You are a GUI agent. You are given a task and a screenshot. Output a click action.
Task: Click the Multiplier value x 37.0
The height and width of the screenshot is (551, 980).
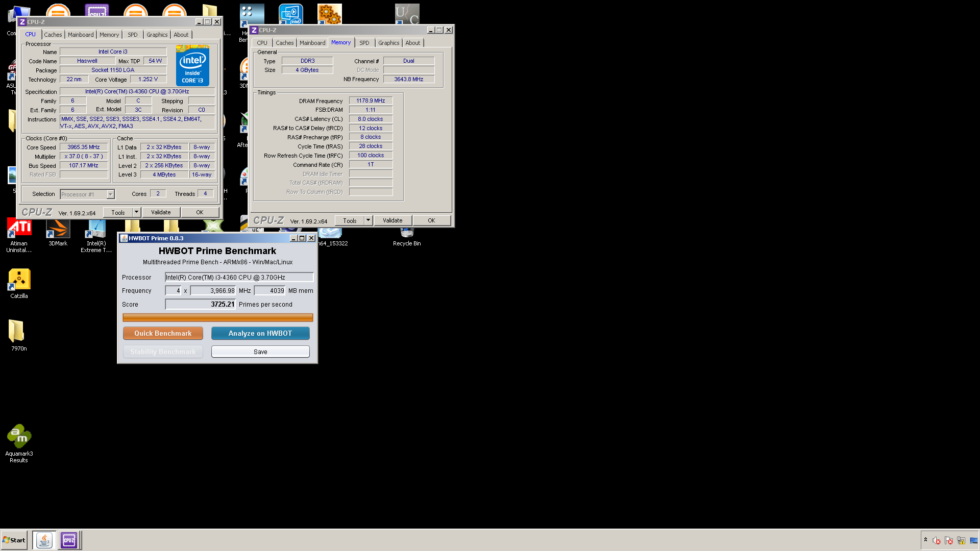coord(84,156)
